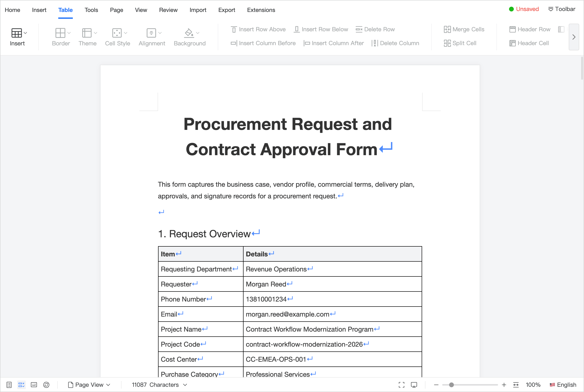Click the 'Project Code' cell
The height and width of the screenshot is (392, 584).
coord(201,344)
